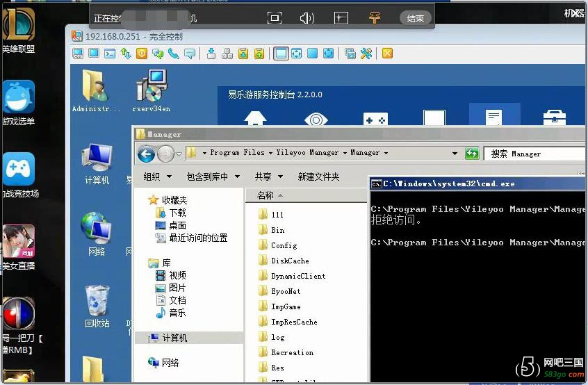
Task: Click 新建文件夹 button
Action: [318, 177]
